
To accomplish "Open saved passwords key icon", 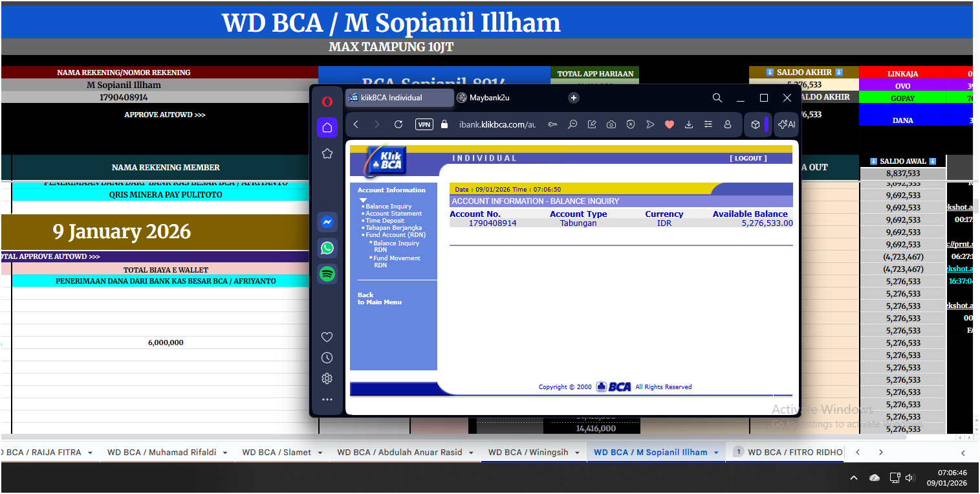I will (553, 124).
